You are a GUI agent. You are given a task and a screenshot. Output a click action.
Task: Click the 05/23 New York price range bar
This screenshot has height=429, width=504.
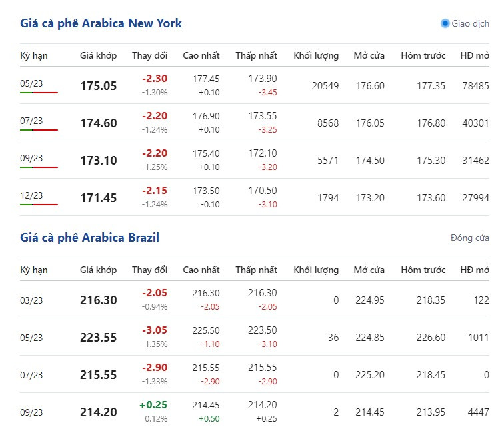tap(39, 93)
